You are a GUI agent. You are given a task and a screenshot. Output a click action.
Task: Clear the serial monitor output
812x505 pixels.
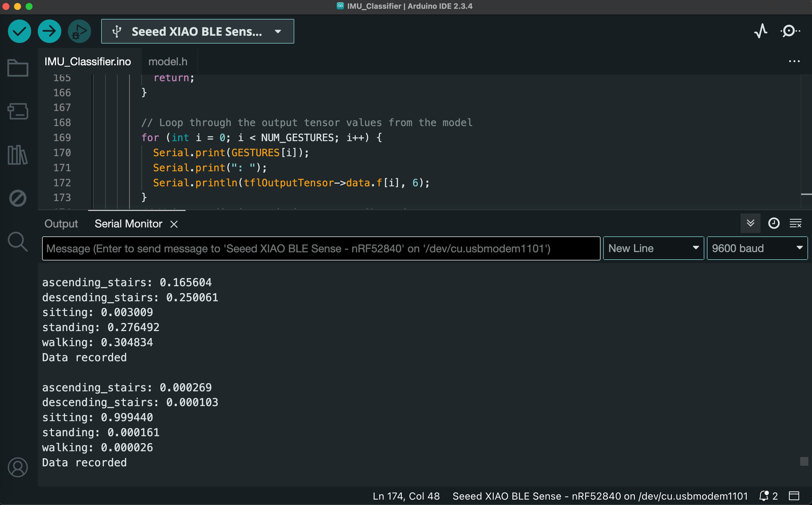[795, 223]
